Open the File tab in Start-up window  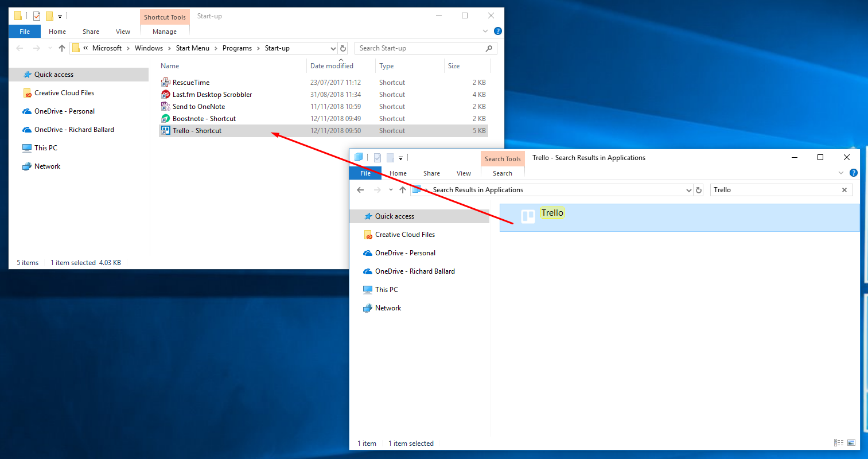click(x=25, y=32)
